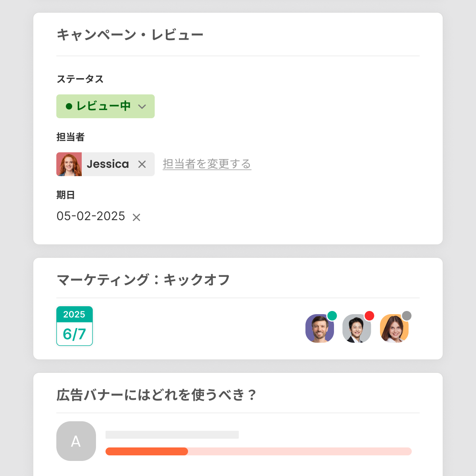Click Jessica's red-haired avatar photo
The height and width of the screenshot is (476, 476).
pyautogui.click(x=69, y=164)
